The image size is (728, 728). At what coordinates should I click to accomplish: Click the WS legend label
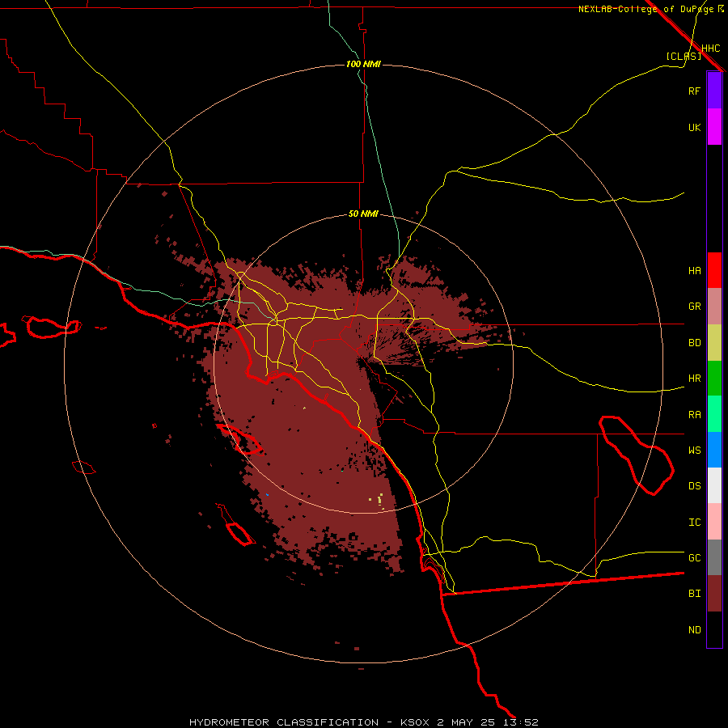tap(694, 451)
